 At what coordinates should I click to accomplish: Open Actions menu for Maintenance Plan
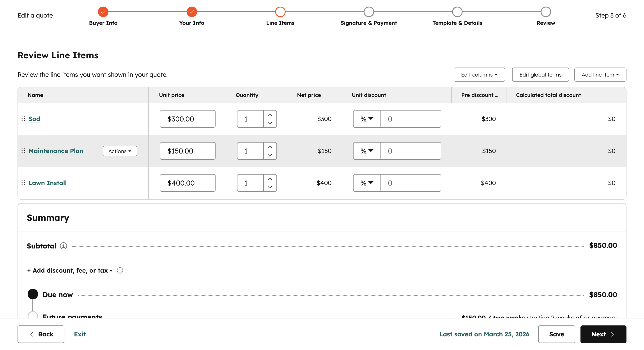120,151
